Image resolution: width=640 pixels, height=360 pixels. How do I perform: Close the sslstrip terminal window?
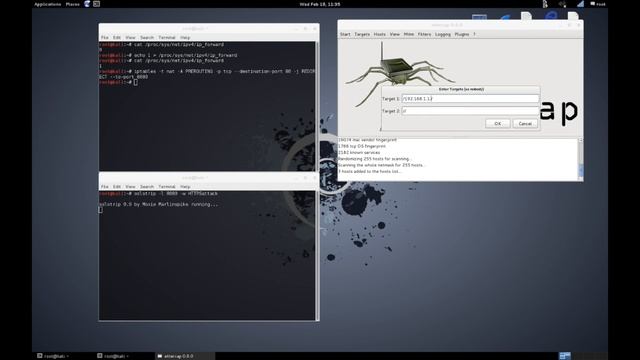[314, 178]
